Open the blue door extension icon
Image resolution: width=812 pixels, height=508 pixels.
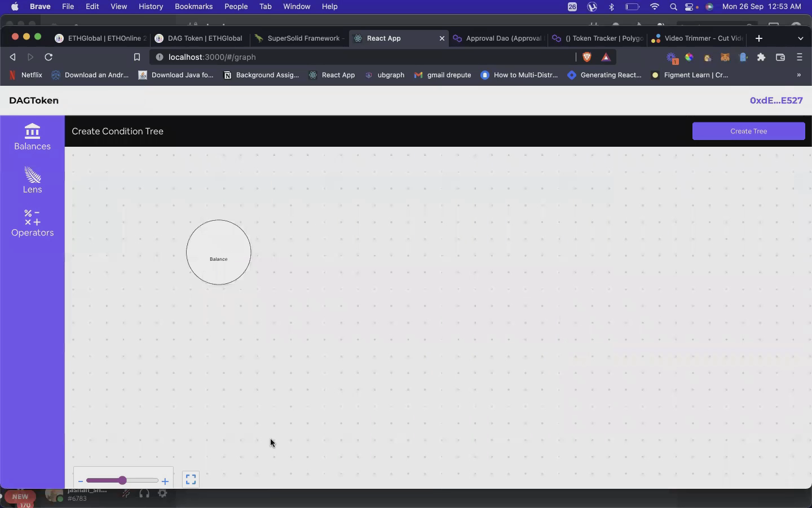(743, 57)
